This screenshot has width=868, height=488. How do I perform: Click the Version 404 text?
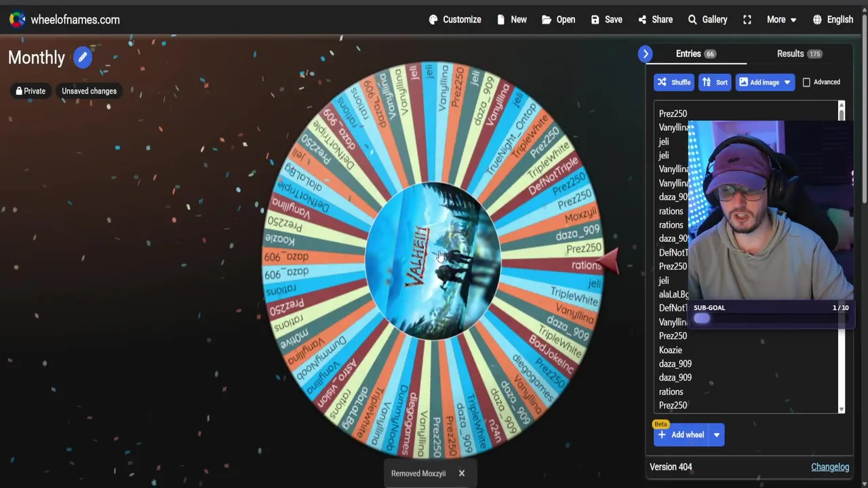(x=671, y=467)
